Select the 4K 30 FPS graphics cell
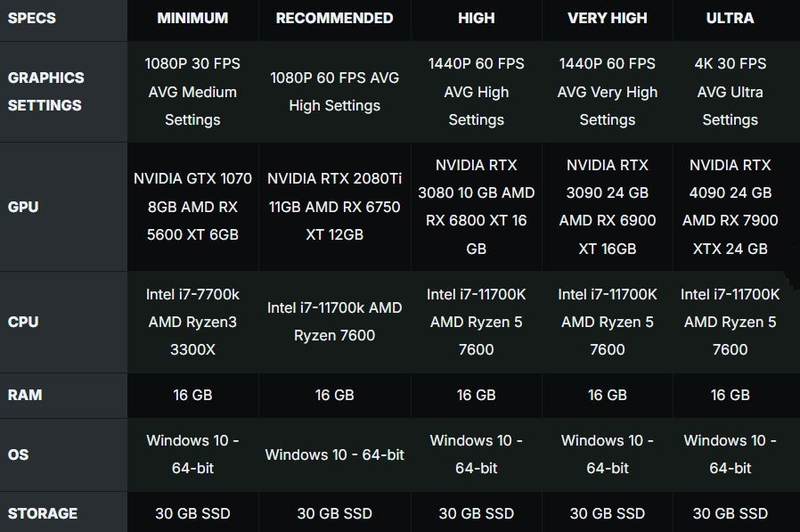 pos(730,91)
